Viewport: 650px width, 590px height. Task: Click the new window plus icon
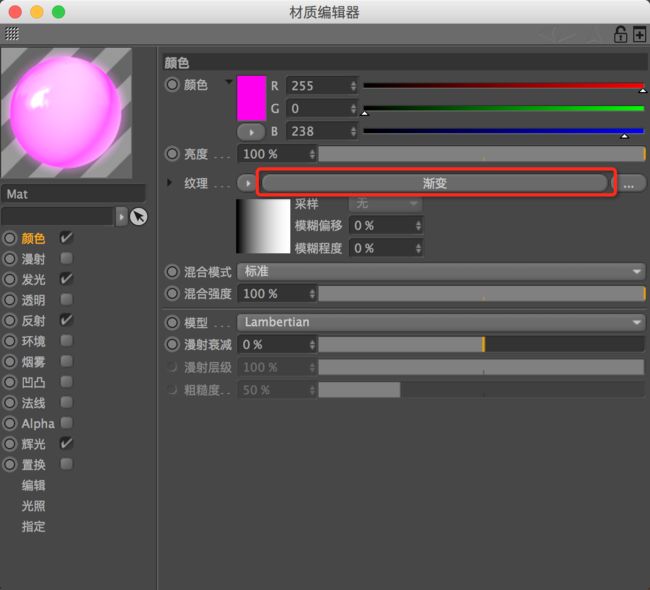point(639,34)
